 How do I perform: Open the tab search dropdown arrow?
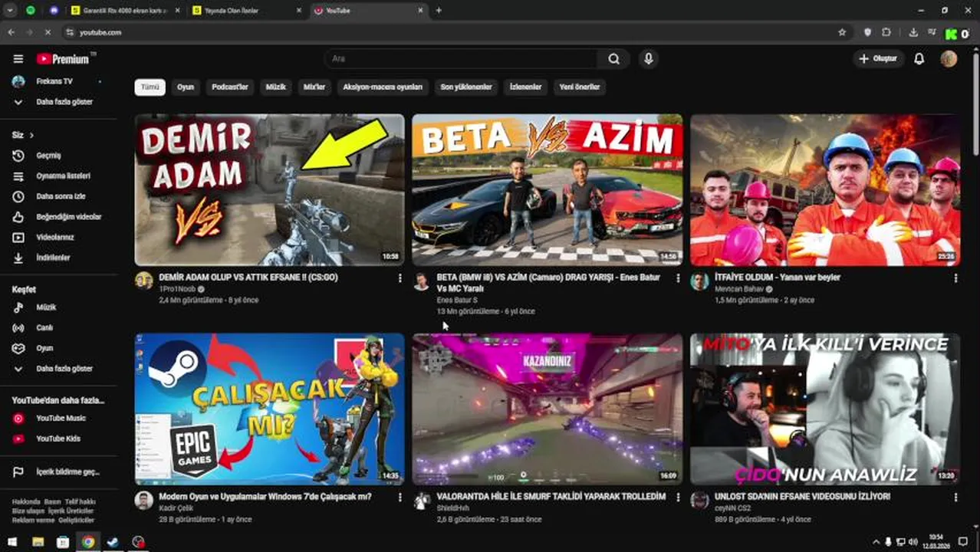pyautogui.click(x=10, y=11)
